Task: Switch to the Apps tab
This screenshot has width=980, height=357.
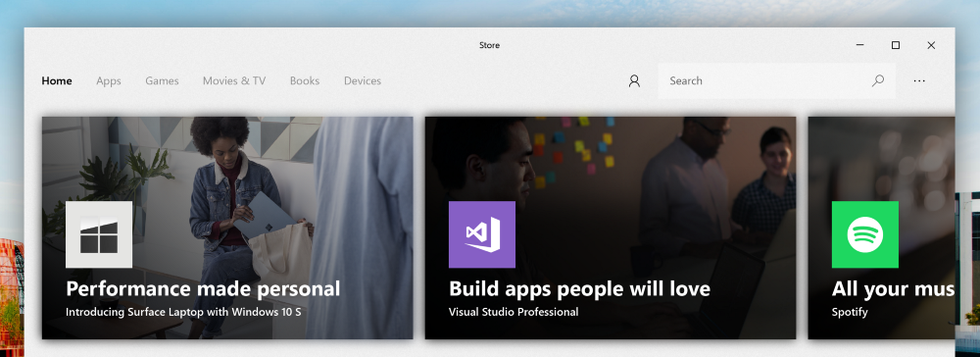Action: pos(109,80)
